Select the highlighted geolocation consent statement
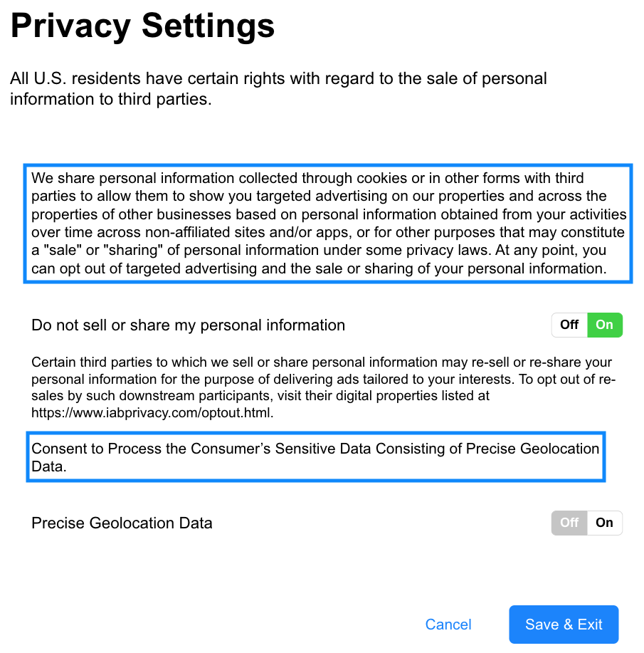 (315, 457)
